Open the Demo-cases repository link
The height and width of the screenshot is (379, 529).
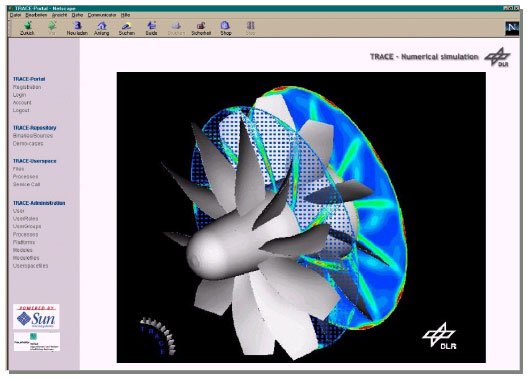point(28,143)
